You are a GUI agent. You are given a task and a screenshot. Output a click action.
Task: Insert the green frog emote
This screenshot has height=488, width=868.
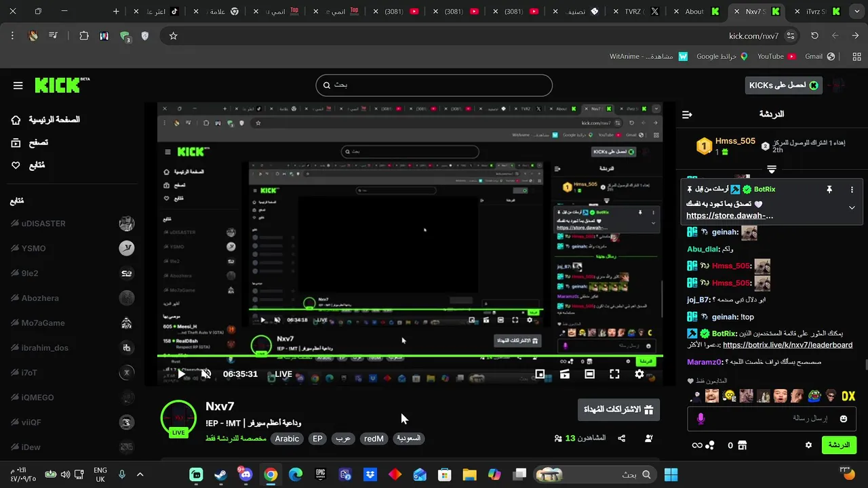click(814, 396)
